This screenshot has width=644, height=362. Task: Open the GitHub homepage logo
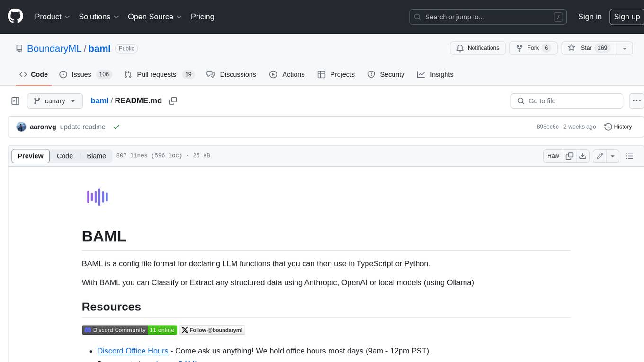tap(15, 17)
